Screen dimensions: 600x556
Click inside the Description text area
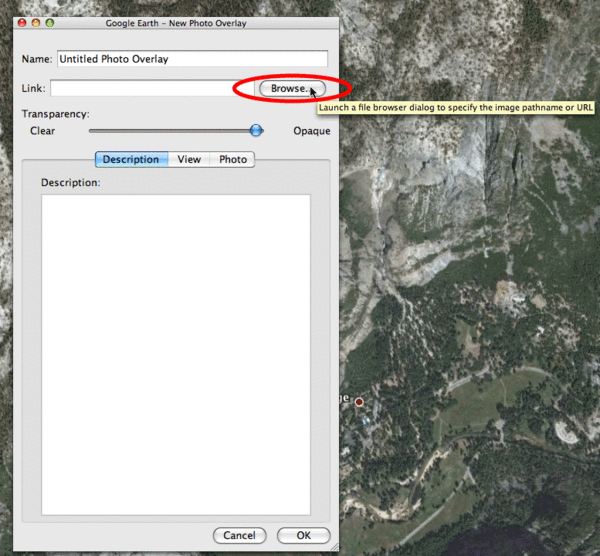click(176, 355)
